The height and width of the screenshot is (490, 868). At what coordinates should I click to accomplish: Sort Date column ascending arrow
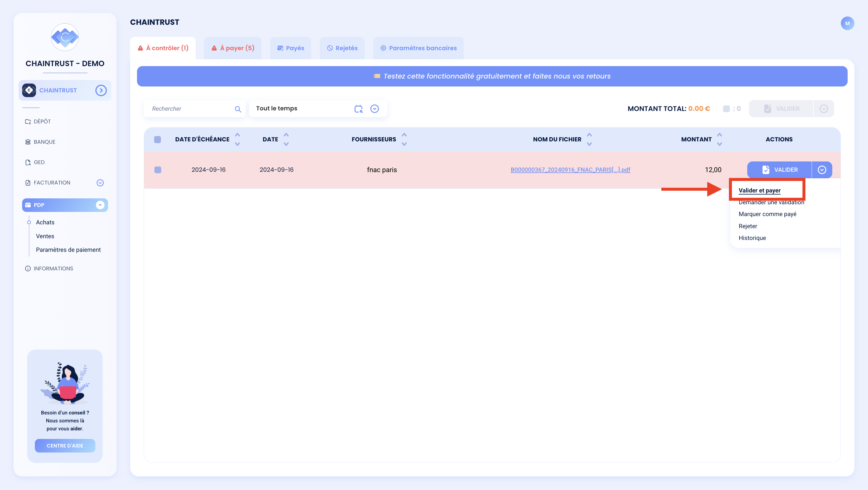286,135
